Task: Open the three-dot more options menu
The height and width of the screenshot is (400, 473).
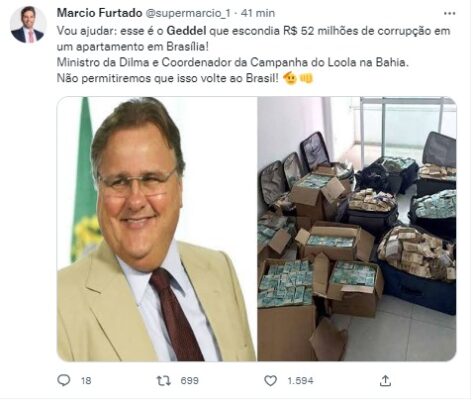Action: [x=450, y=13]
